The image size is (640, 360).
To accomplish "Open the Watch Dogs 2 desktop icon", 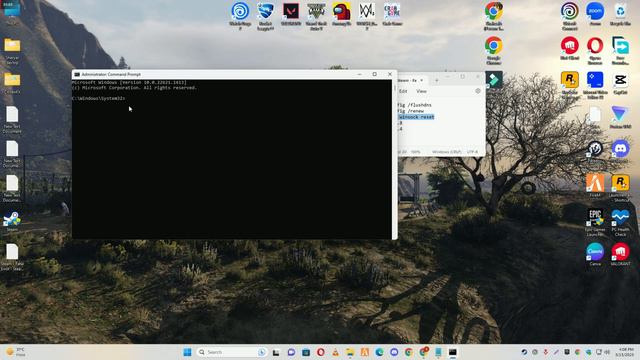I will 367,16.
